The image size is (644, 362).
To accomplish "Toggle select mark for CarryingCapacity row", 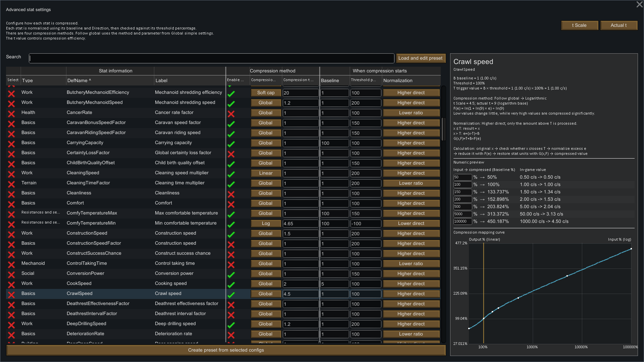I will point(11,144).
